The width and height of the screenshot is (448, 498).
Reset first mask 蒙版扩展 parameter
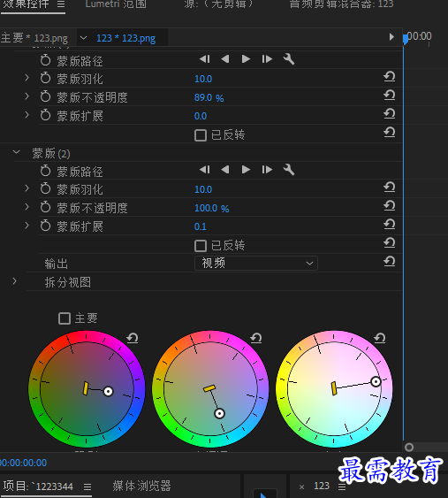coord(390,114)
